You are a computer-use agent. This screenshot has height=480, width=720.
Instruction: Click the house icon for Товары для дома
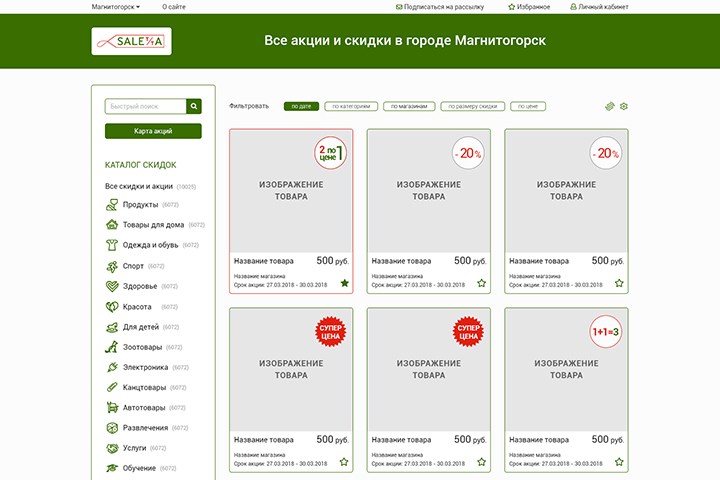112,225
